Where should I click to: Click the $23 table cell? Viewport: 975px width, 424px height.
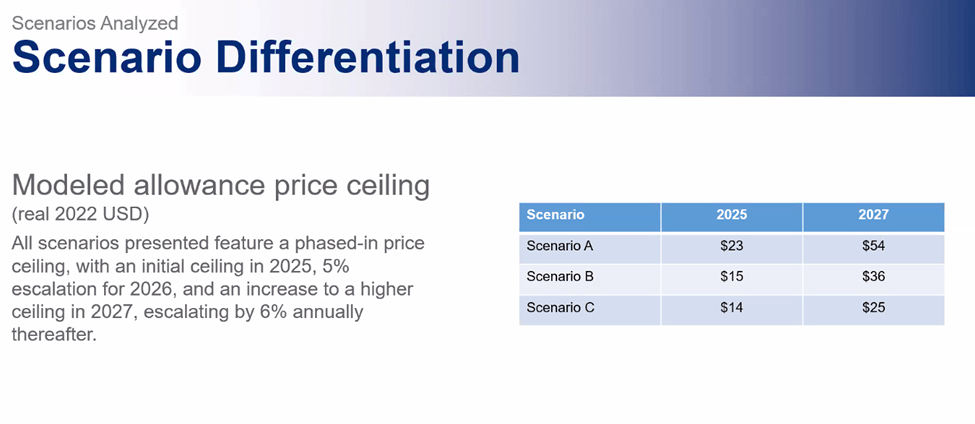pos(731,246)
